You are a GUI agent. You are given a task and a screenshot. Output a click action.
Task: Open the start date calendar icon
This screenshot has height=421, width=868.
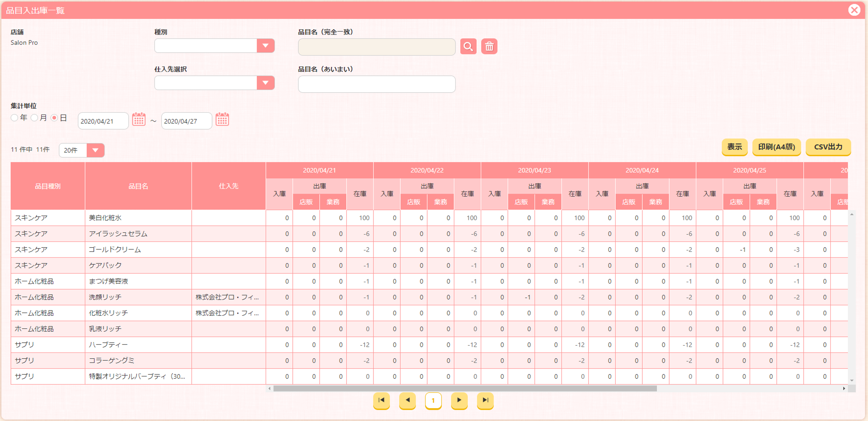(139, 119)
